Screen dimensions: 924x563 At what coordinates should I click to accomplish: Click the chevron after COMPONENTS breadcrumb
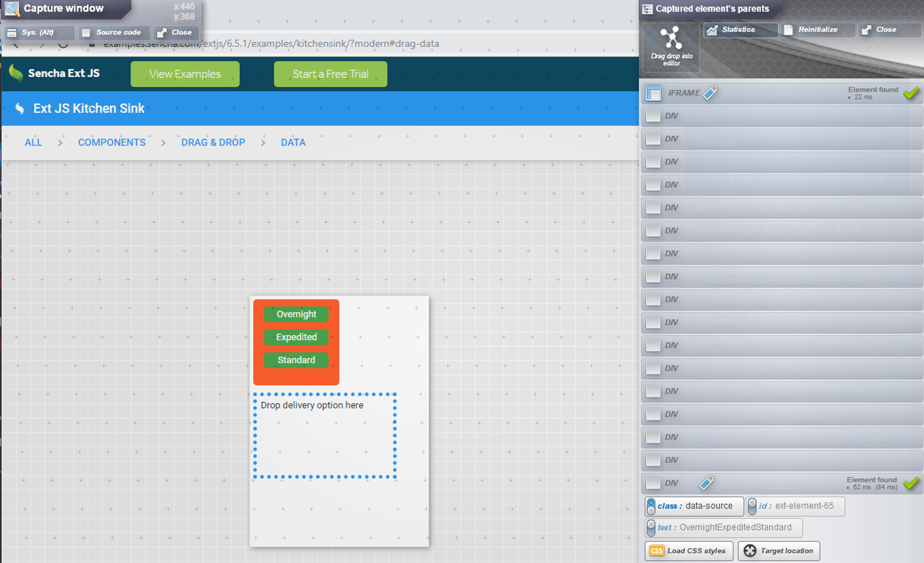tap(163, 143)
